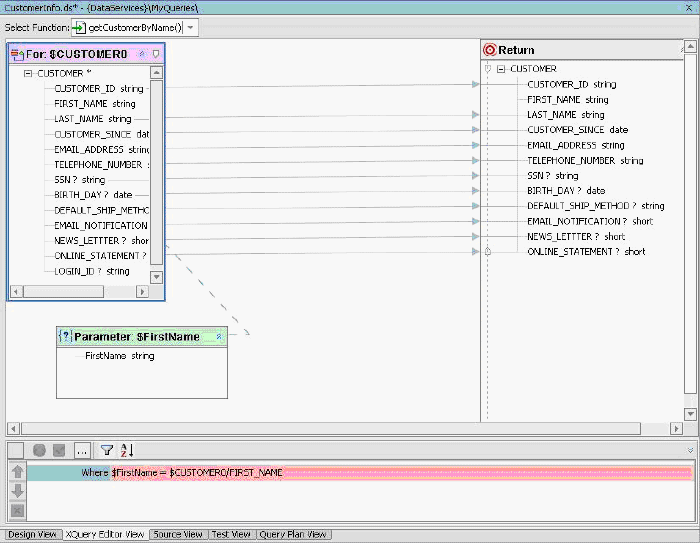
Task: Select BIRTH_DAY ? date in Return
Action: pos(566,191)
